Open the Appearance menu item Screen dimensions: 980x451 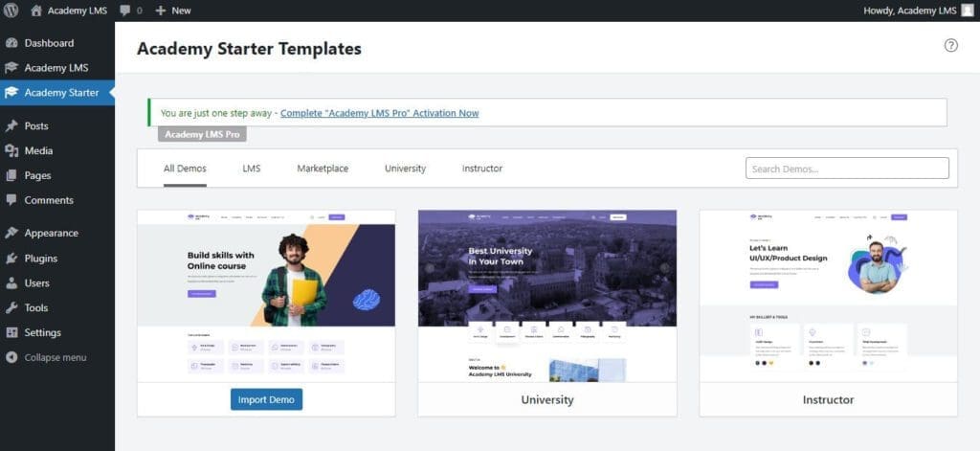click(x=52, y=233)
